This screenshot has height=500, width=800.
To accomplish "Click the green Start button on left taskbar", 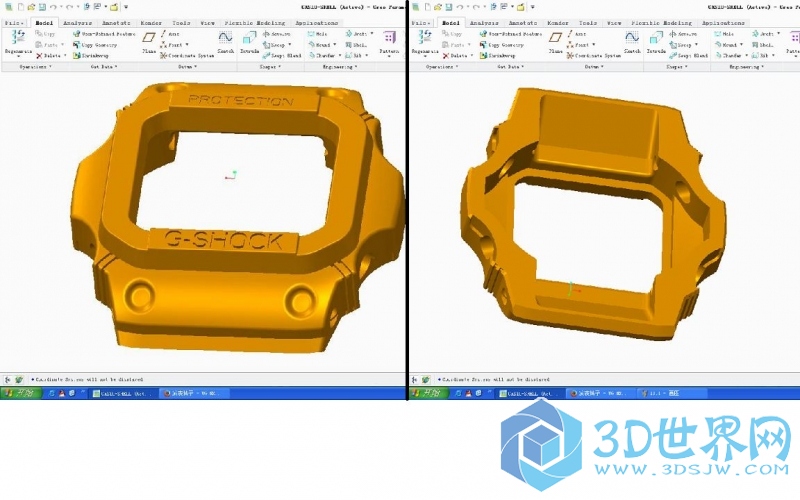I will tap(20, 393).
